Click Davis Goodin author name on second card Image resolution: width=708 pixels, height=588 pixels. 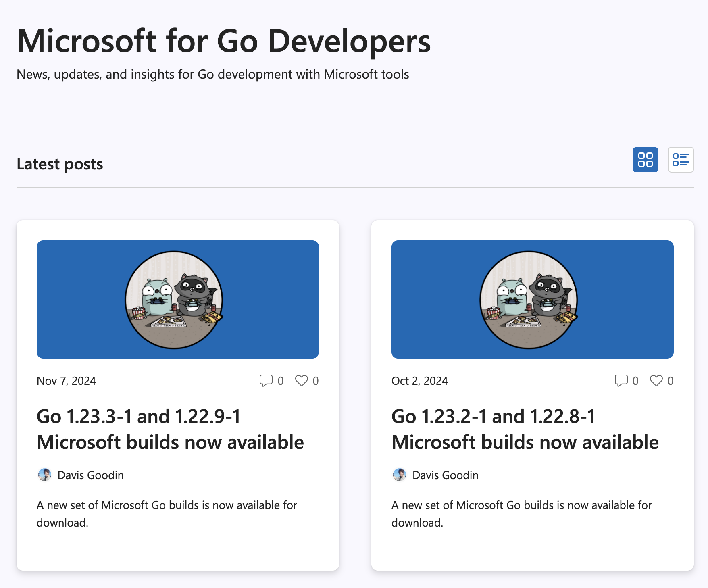click(x=446, y=475)
